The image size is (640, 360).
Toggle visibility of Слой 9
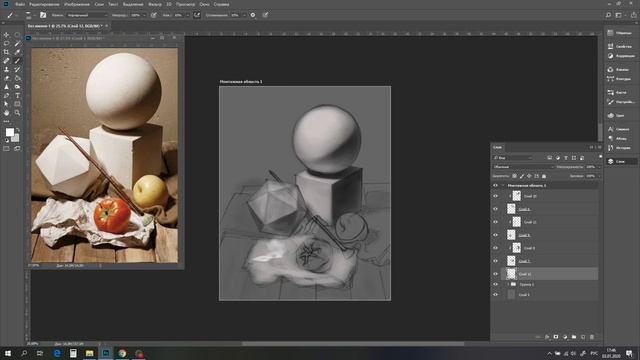click(496, 248)
